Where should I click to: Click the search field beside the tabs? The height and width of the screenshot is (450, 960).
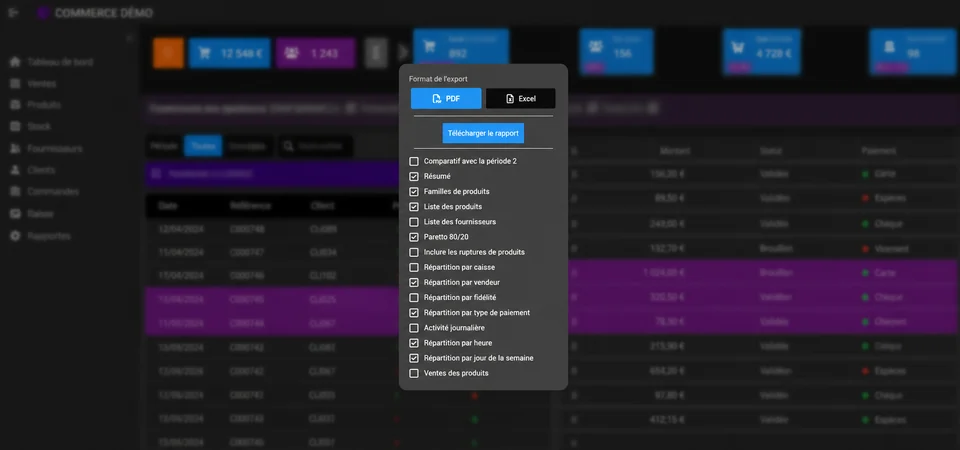coord(315,146)
